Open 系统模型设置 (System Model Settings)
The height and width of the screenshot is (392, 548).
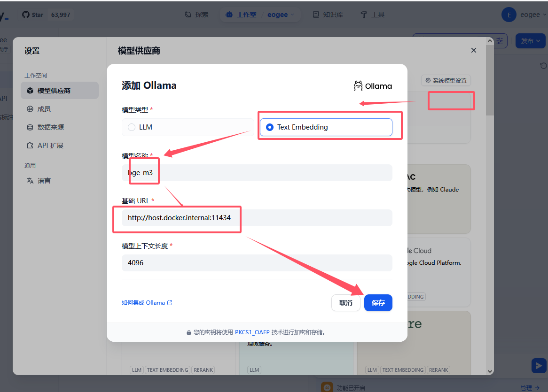(446, 81)
